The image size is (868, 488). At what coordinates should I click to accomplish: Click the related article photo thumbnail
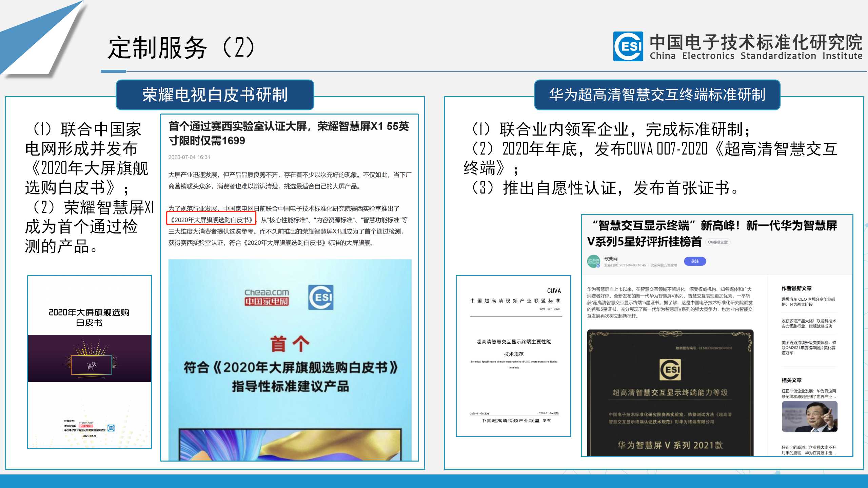[x=809, y=416]
